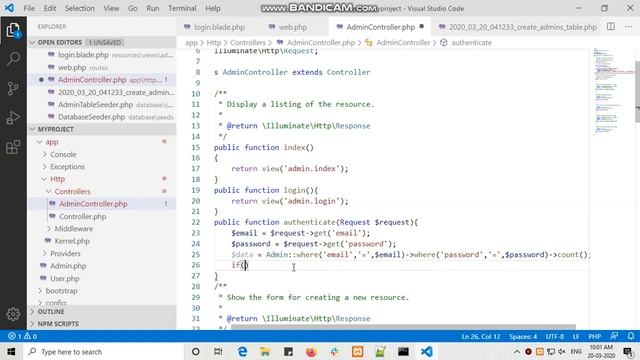Screen dimensions: 640x360
Task: Switch to create_admins_table.php tab
Action: 518,27
